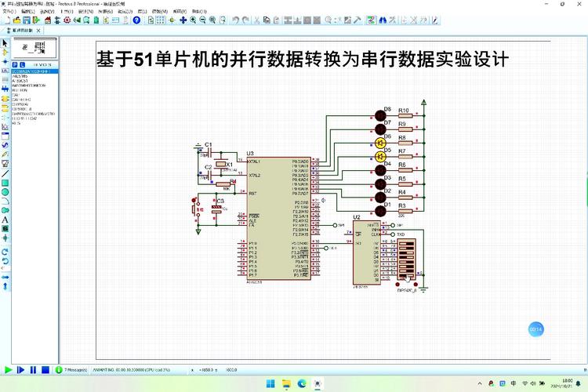Click the L library manager button
This screenshot has height=392, width=588.
23,65
